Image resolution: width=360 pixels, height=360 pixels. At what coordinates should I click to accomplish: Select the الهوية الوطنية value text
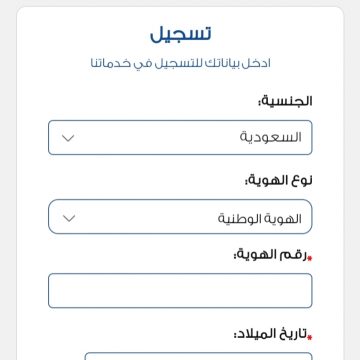(260, 219)
